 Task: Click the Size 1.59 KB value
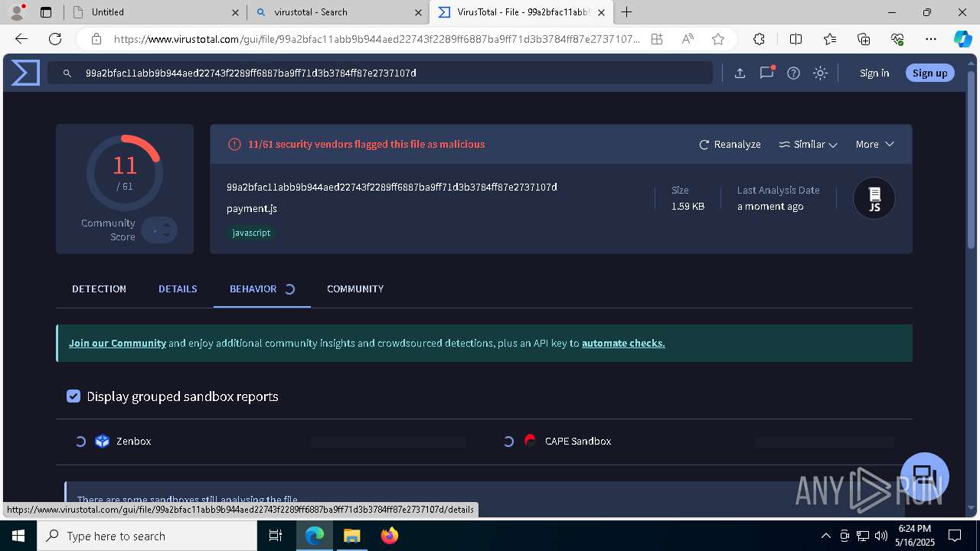pos(688,207)
